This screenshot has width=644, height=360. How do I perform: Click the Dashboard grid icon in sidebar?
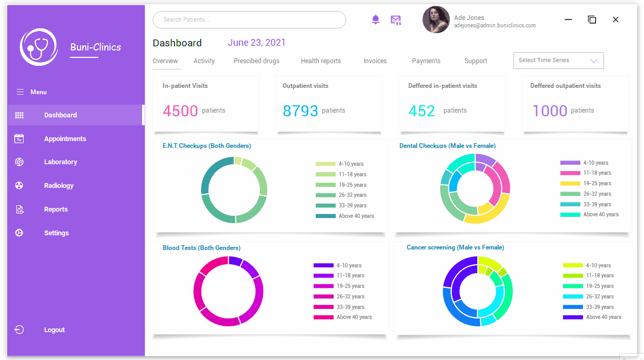click(x=19, y=115)
